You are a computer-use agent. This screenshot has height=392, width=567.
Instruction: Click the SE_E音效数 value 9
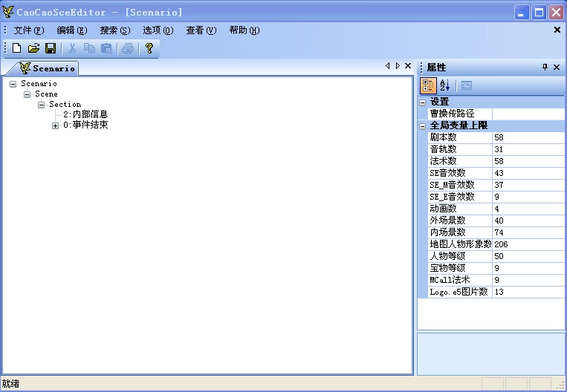(528, 197)
